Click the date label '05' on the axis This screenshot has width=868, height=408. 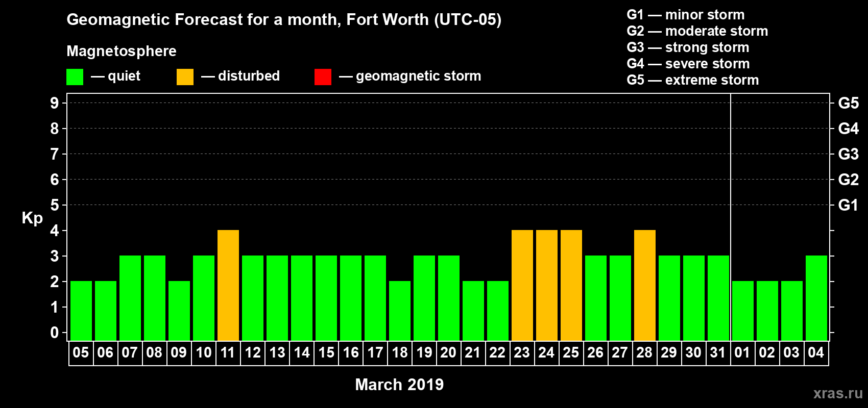point(81,353)
